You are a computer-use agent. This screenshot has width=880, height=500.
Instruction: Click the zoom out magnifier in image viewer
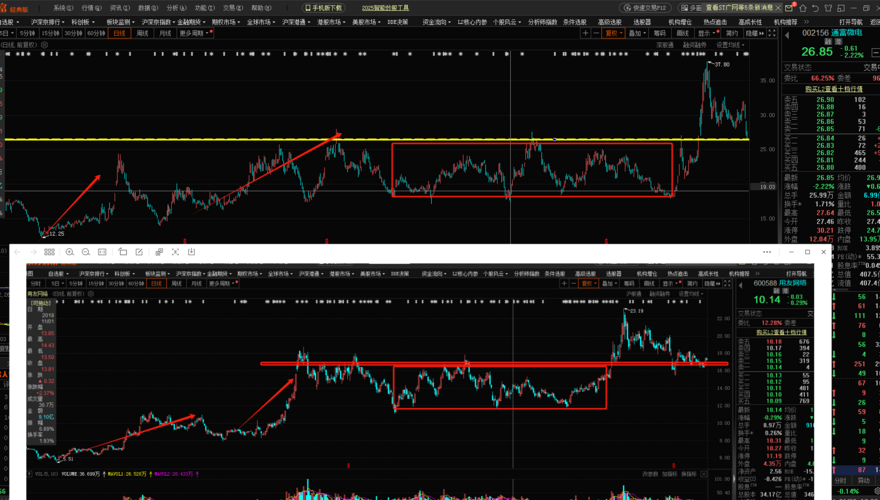(x=86, y=252)
